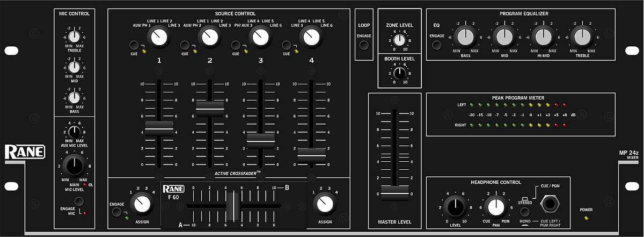This screenshot has height=237, width=644.
Task: Click the channel 2 fader handle
Action: [x=210, y=108]
